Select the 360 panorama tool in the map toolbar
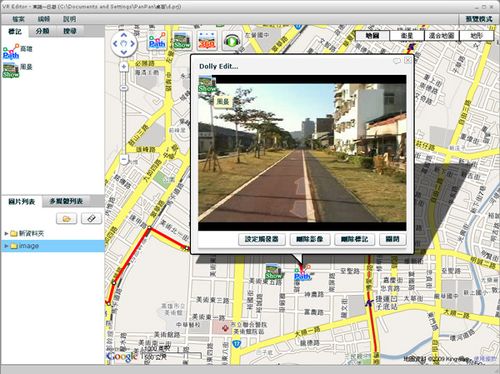The height and width of the screenshot is (374, 500). [x=207, y=41]
